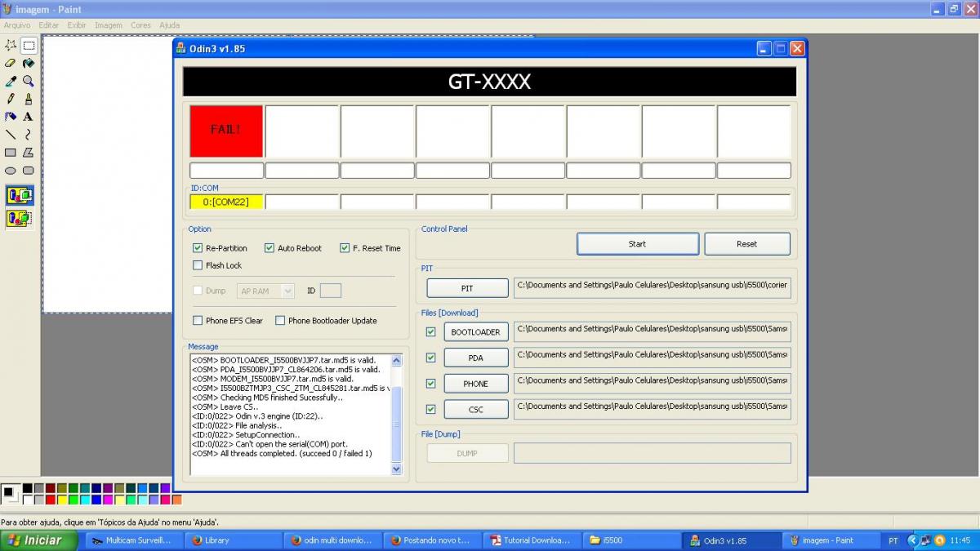Click the yellow 0:[COM22] port box

(x=226, y=202)
